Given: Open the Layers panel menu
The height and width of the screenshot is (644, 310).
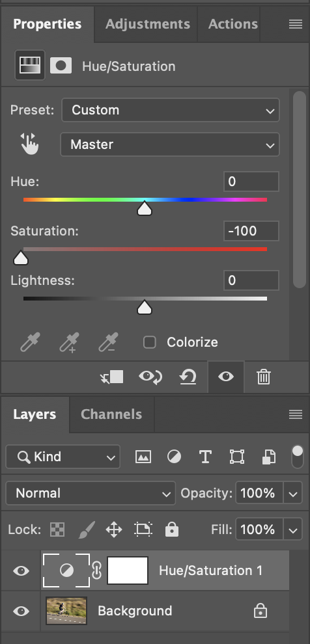Looking at the screenshot, I should 295,414.
